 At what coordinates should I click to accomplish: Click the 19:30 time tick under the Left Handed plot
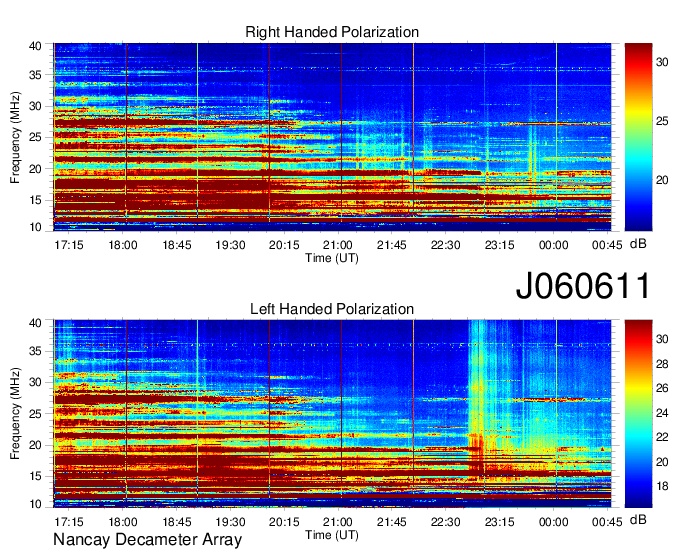[230, 522]
